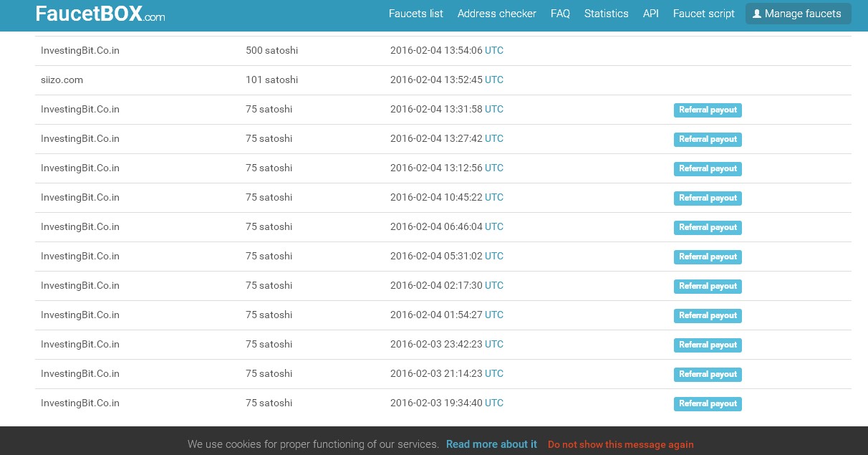Viewport: 868px width, 455px height.
Task: Click UTC link next to 02:17:30
Action: point(494,285)
